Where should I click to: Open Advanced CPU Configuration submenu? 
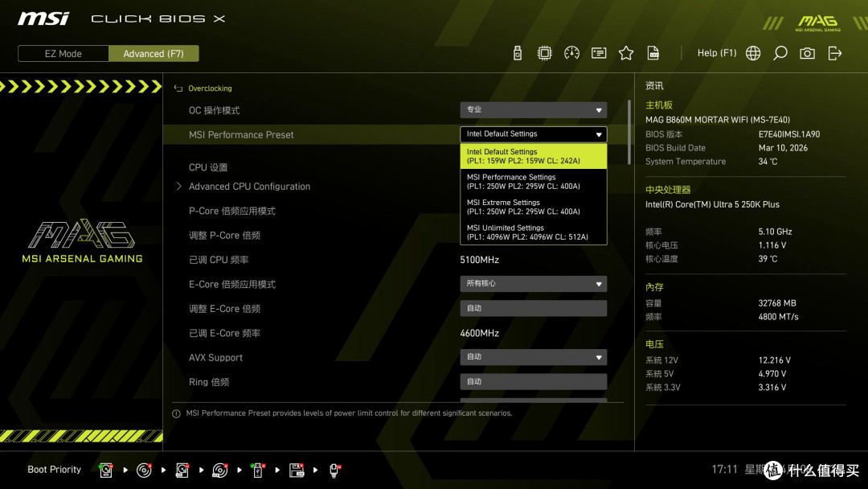(249, 187)
